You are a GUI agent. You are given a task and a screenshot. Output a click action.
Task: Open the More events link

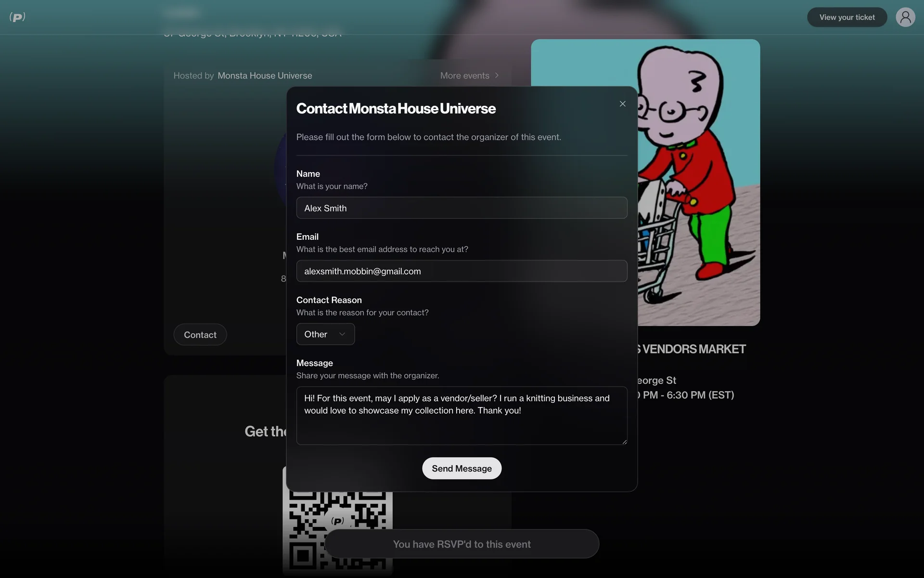click(464, 76)
